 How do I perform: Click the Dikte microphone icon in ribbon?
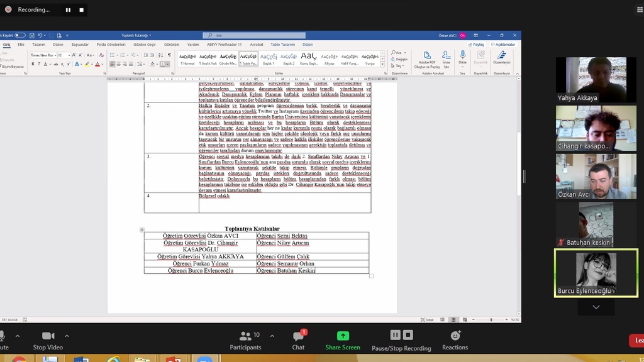[463, 56]
